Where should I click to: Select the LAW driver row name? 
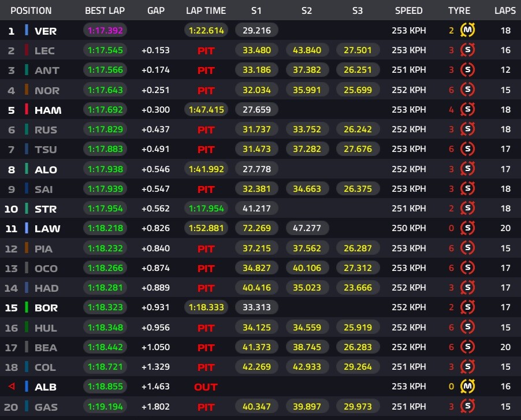(x=47, y=229)
